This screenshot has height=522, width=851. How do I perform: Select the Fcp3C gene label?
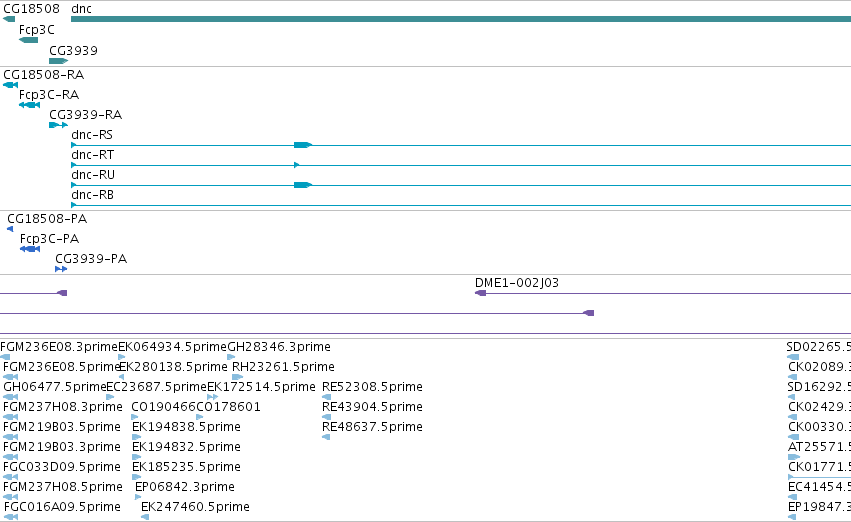(x=37, y=30)
